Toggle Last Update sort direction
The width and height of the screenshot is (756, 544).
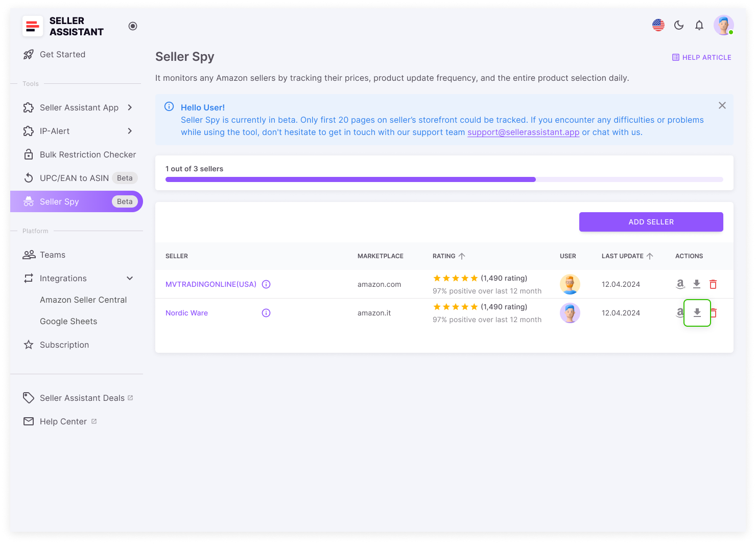point(651,256)
